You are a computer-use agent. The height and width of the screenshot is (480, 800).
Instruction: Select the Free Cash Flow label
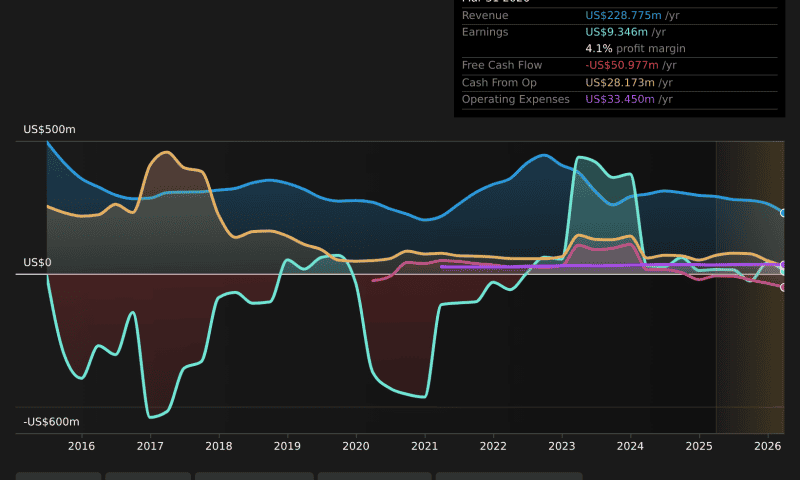pos(502,65)
